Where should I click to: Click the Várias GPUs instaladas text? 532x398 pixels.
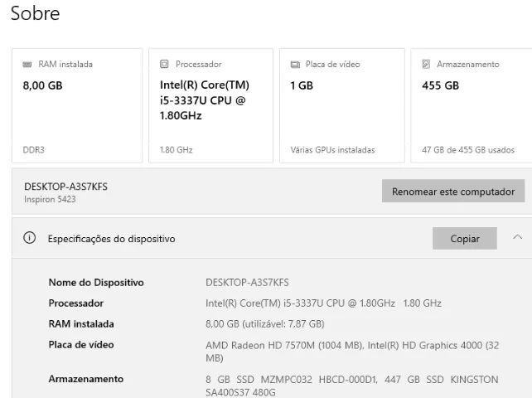(332, 150)
